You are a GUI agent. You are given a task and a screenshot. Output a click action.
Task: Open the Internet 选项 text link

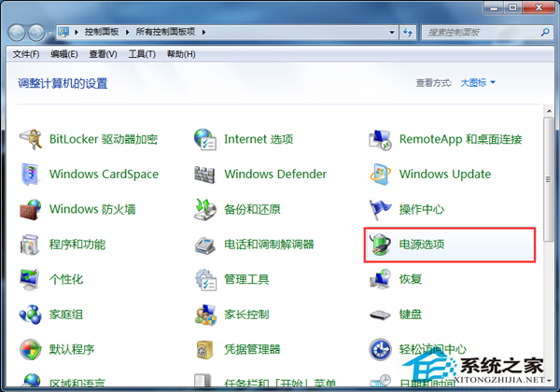point(259,139)
